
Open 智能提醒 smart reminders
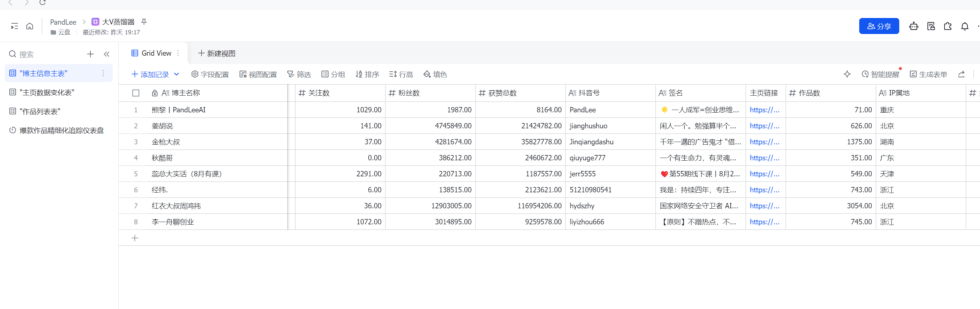pos(880,74)
